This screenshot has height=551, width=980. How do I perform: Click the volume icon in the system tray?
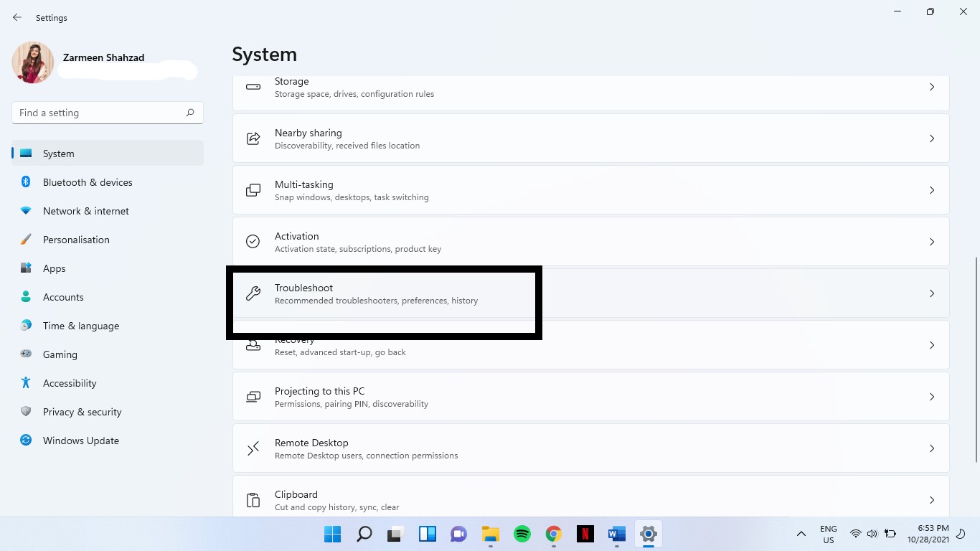coord(872,534)
